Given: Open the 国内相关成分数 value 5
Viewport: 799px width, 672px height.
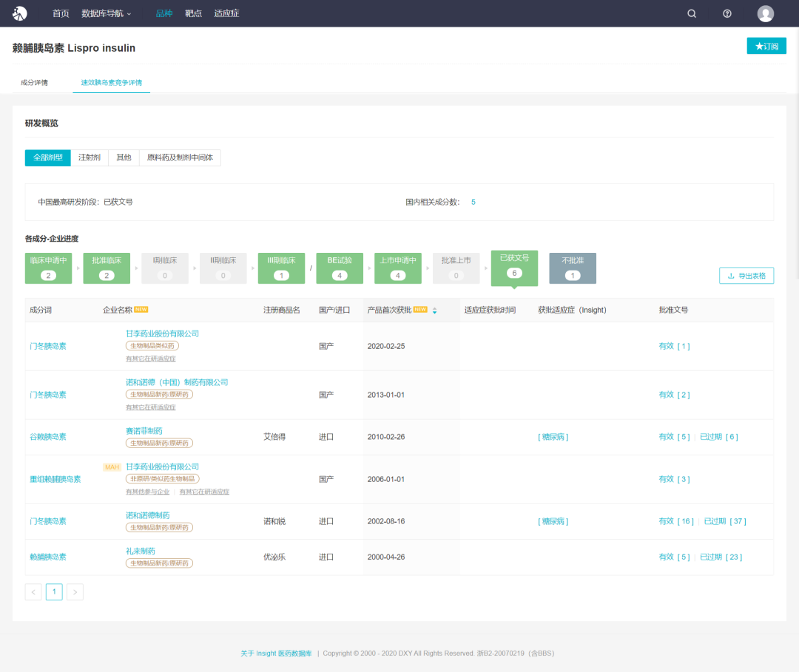Looking at the screenshot, I should (473, 202).
